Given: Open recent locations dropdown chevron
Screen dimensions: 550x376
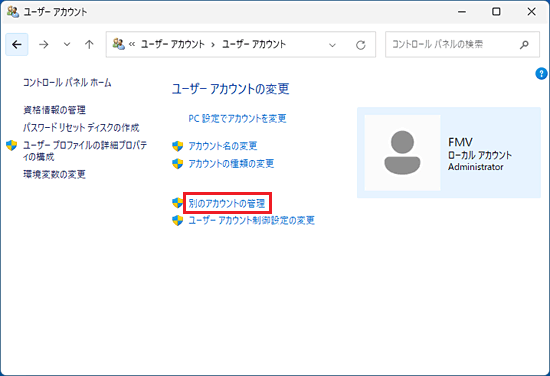Looking at the screenshot, I should click(67, 45).
